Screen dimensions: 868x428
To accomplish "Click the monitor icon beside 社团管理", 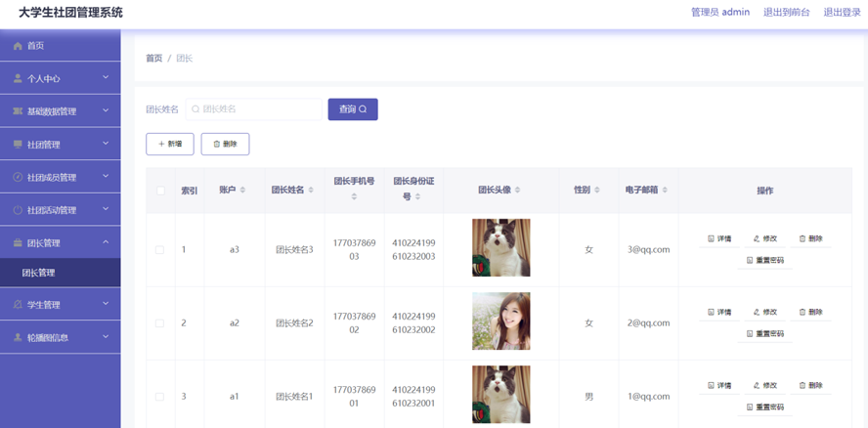I will [18, 145].
